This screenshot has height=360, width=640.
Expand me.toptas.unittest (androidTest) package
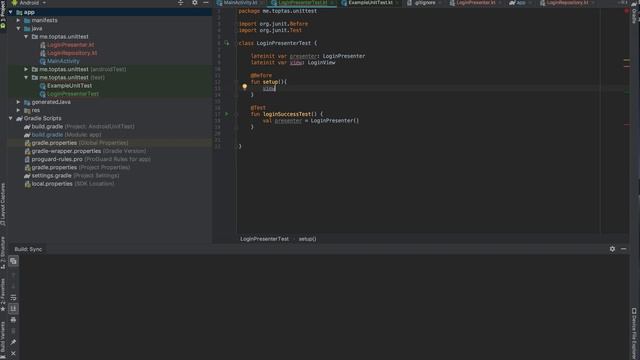26,69
